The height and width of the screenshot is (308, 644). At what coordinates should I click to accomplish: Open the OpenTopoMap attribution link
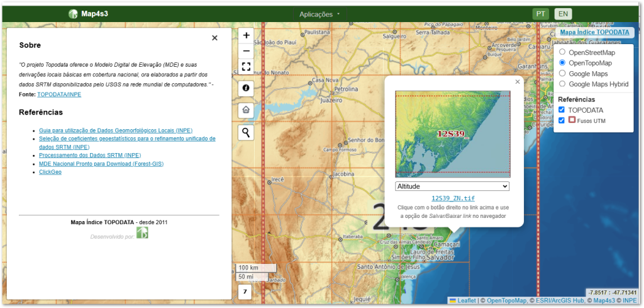point(506,300)
